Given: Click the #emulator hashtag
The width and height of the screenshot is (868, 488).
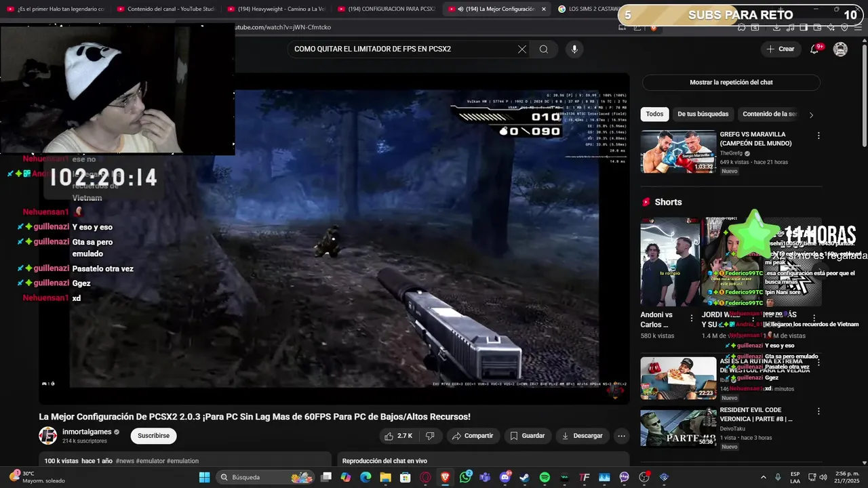Looking at the screenshot, I should [150, 461].
